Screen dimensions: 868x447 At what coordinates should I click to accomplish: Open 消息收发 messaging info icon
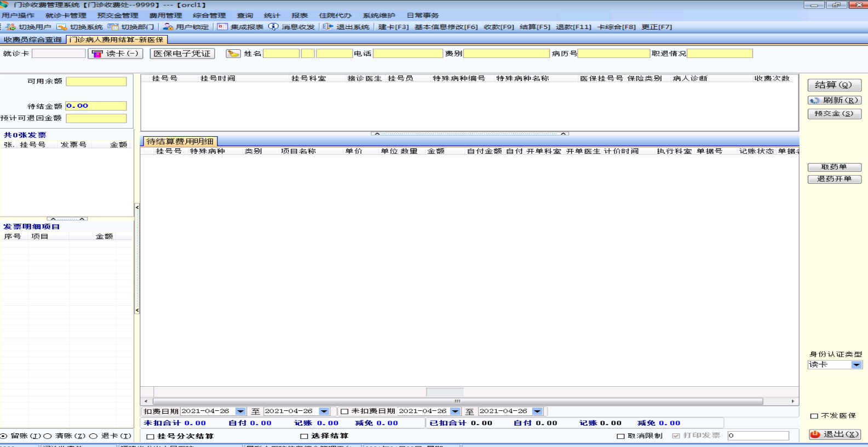pos(273,27)
